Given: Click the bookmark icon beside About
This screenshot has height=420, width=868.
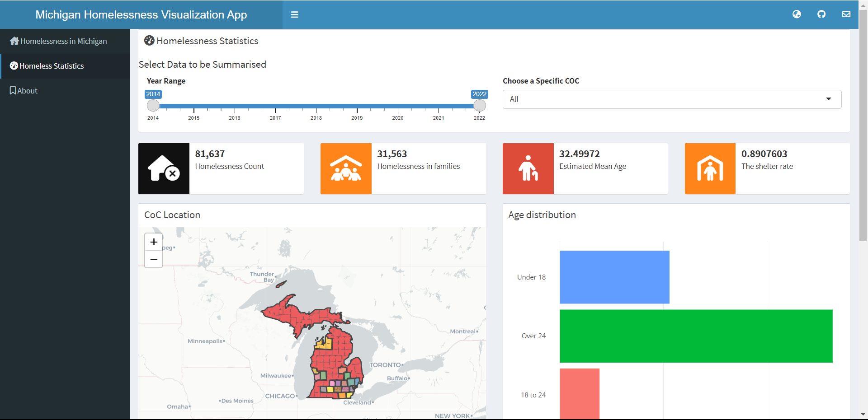Looking at the screenshot, I should (13, 91).
